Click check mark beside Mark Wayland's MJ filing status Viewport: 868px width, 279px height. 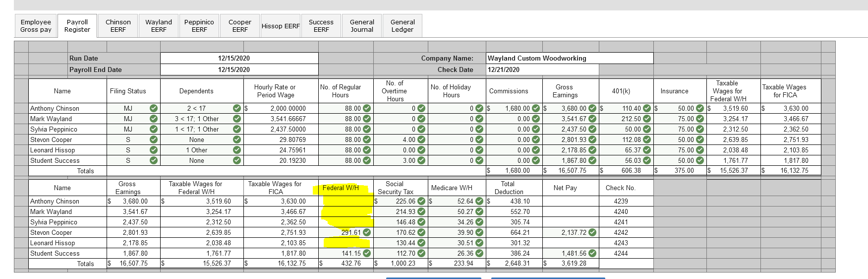point(154,119)
